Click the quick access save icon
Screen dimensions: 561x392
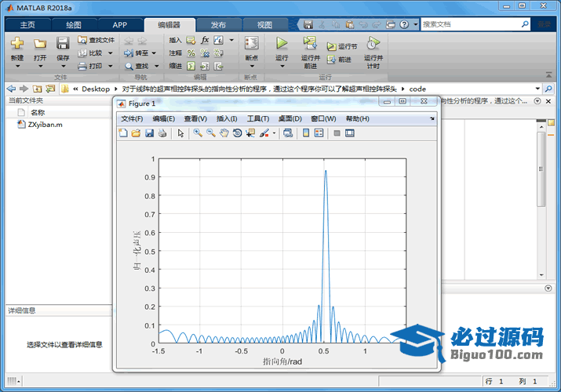(x=308, y=24)
